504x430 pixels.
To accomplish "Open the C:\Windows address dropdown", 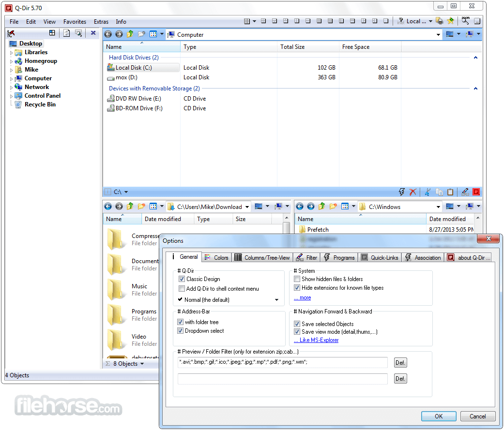I will tap(439, 207).
